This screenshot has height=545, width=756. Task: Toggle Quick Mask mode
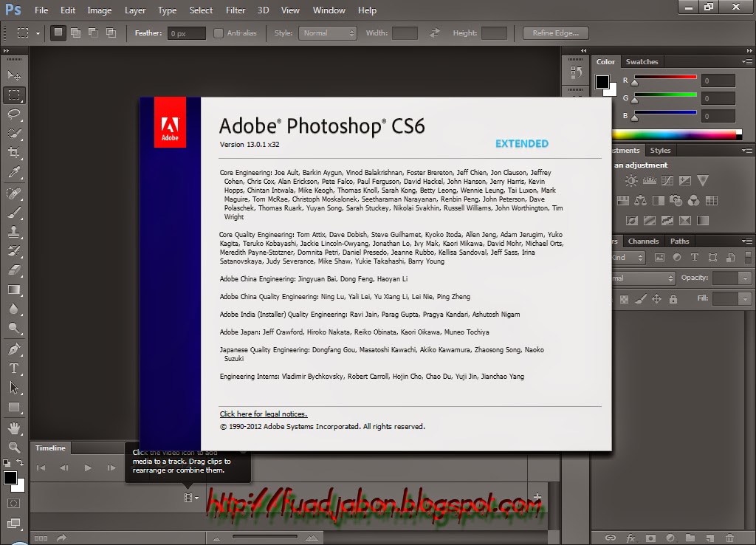(x=14, y=504)
